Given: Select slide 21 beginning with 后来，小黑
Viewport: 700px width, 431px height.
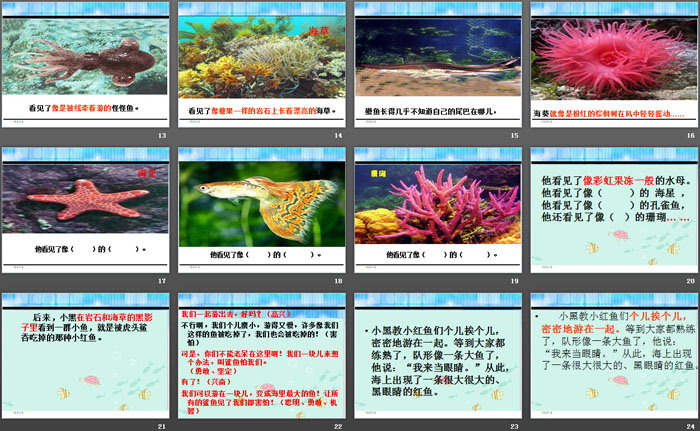Looking at the screenshot, I should tap(85, 356).
